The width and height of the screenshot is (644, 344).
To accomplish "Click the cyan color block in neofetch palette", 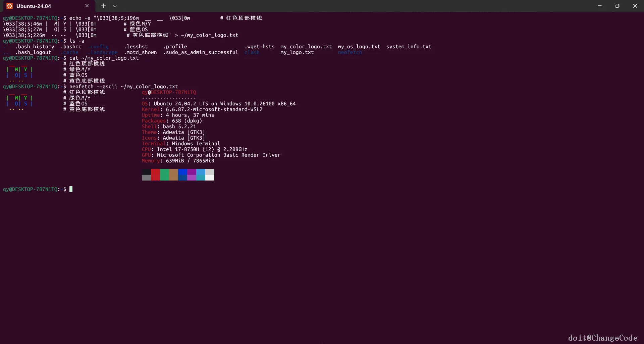I will click(x=201, y=175).
